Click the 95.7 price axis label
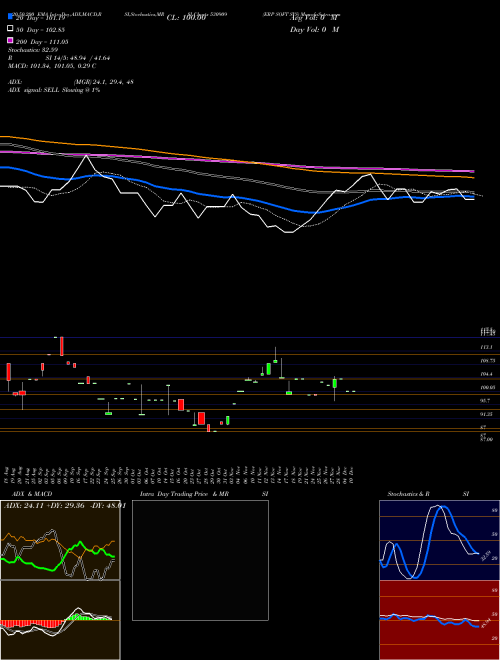 click(485, 401)
